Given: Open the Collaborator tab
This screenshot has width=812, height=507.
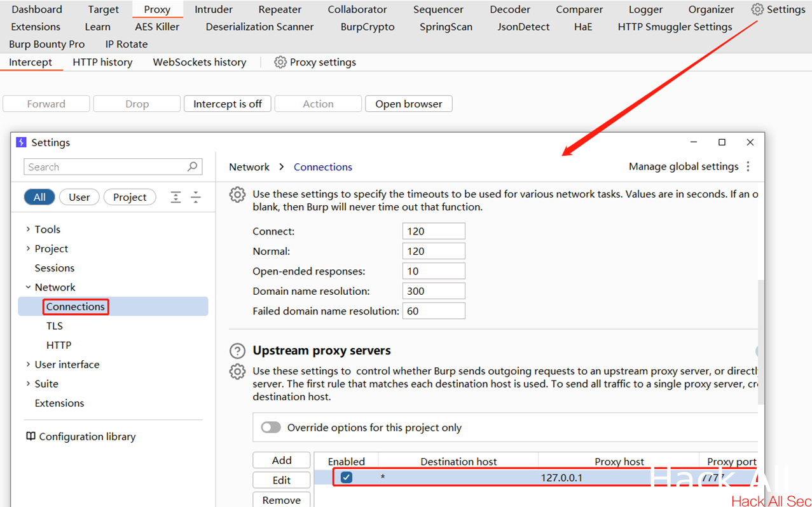Looking at the screenshot, I should pyautogui.click(x=357, y=10).
